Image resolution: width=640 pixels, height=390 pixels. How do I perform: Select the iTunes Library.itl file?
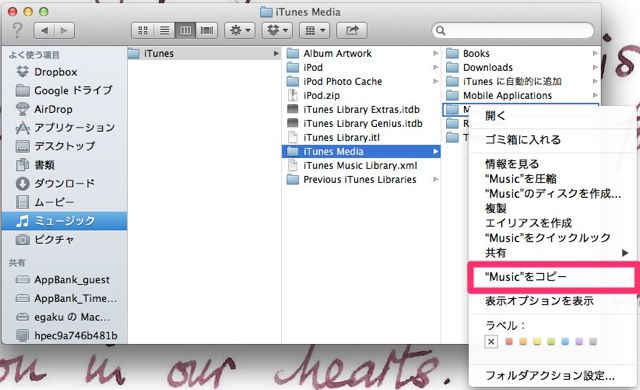pos(361,137)
